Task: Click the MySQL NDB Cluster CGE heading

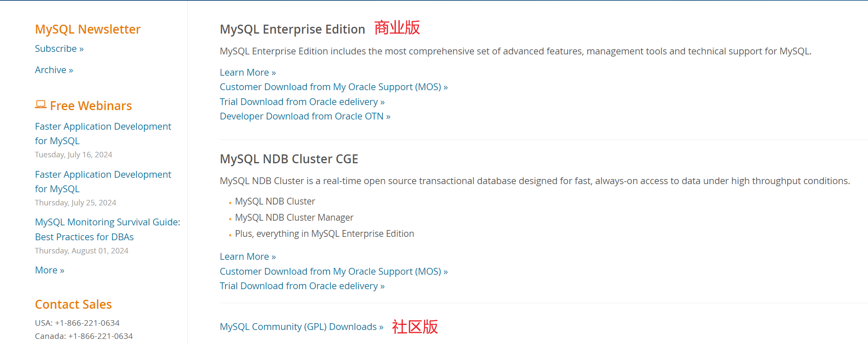Action: 289,159
